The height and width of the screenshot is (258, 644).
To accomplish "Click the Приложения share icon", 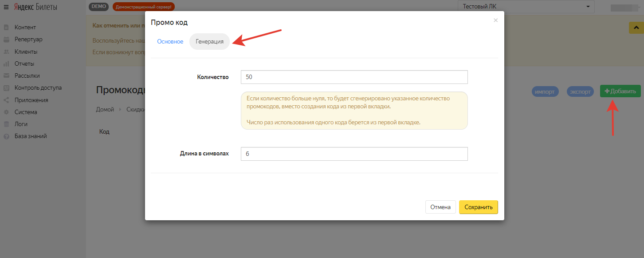I will click(x=6, y=100).
